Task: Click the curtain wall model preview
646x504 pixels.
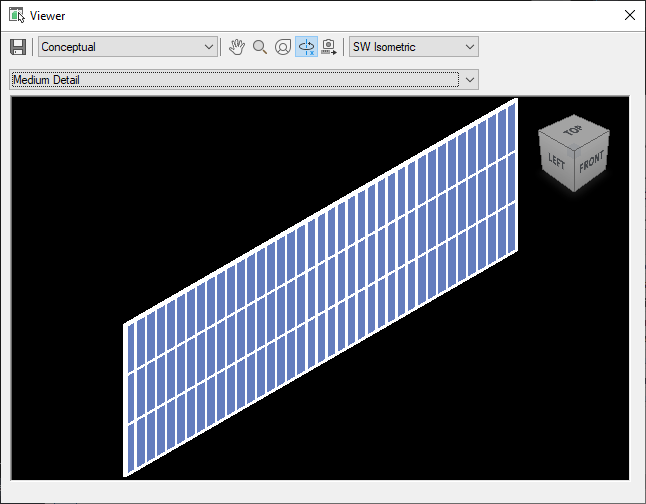Action: pos(320,288)
